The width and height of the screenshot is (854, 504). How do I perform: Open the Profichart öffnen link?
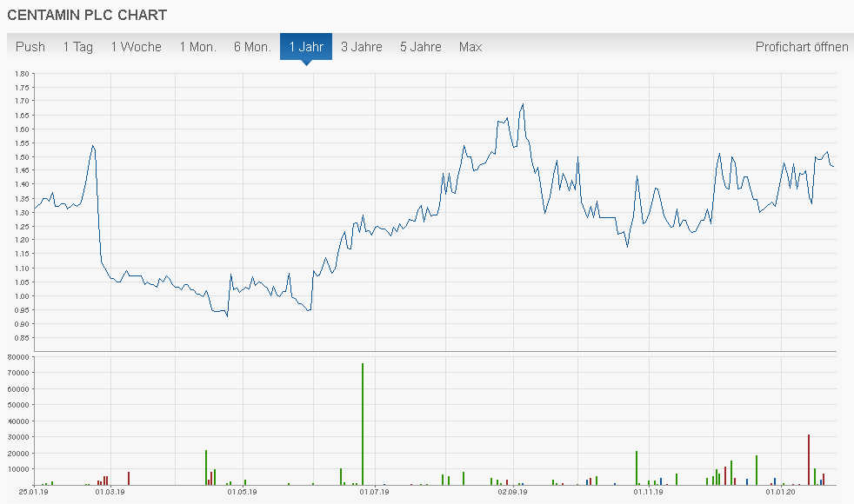802,47
